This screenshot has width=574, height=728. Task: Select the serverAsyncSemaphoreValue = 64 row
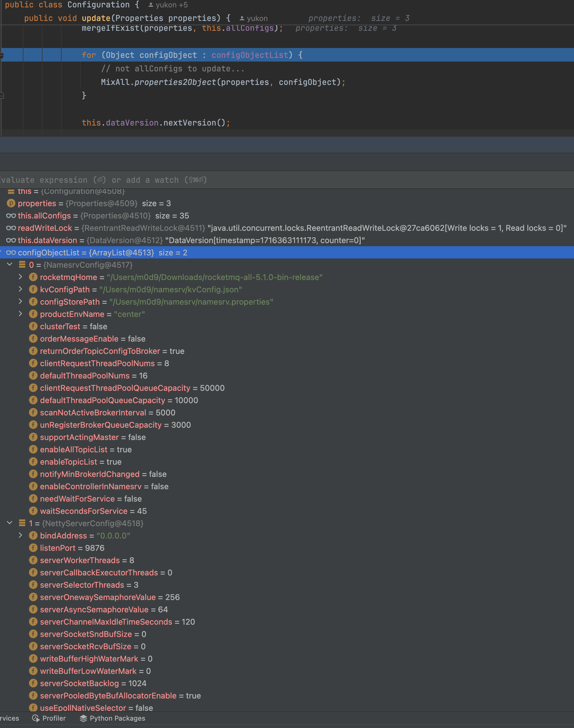pos(287,610)
